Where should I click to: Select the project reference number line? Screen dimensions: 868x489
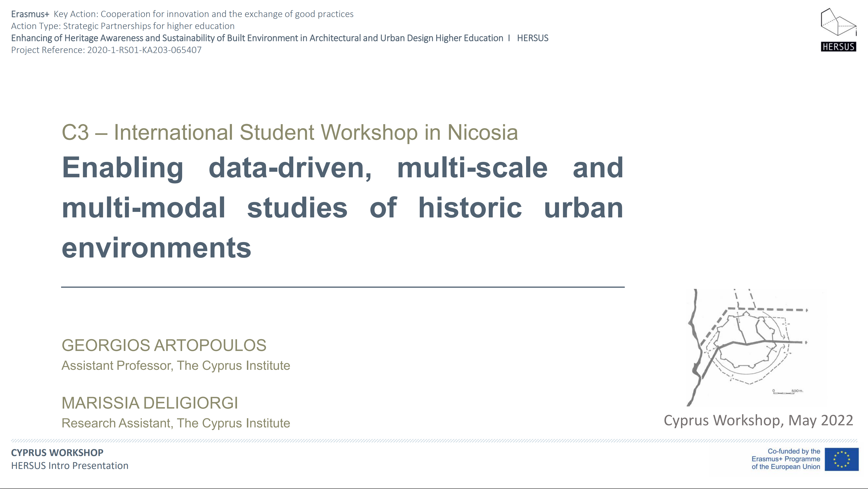106,50
